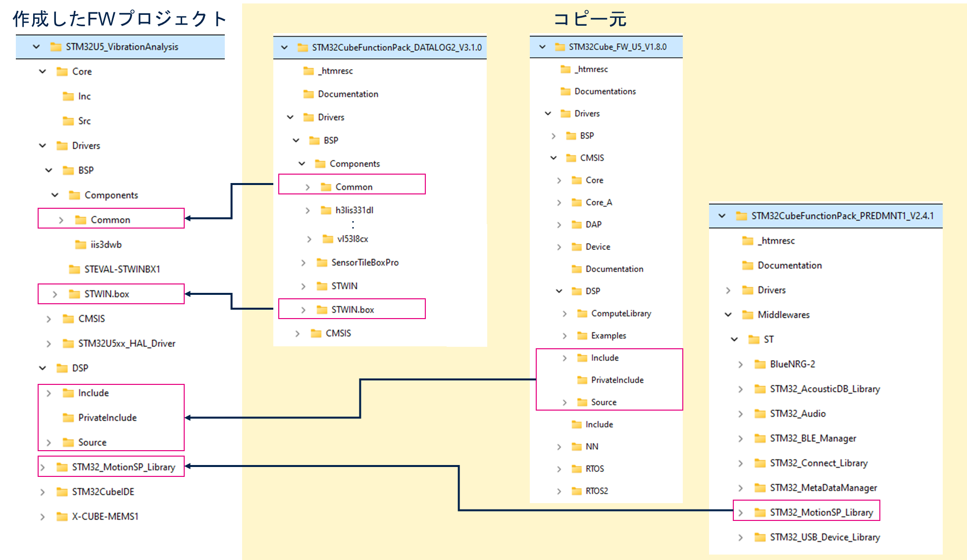
Task: Click the STM32_USB_Device_Library folder icon
Action: point(760,537)
